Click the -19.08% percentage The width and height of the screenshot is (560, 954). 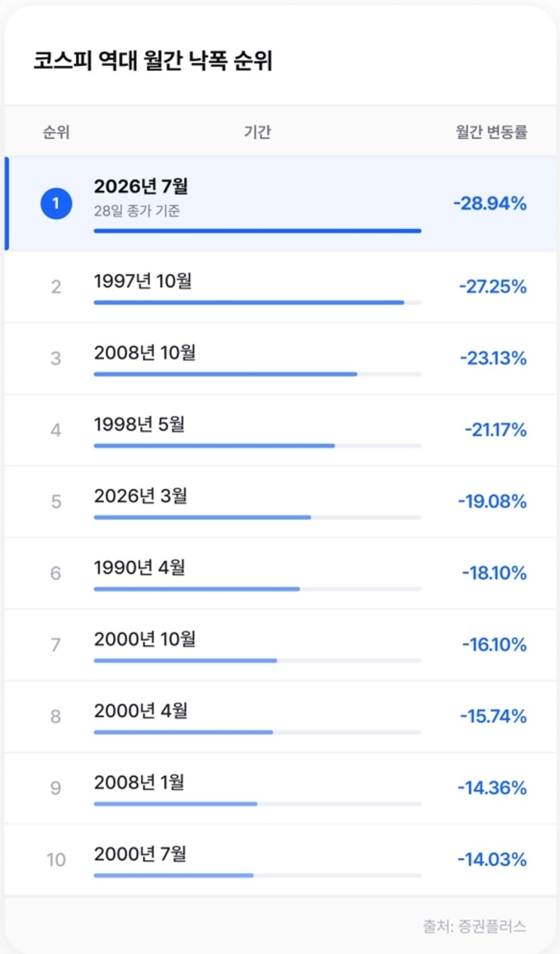click(x=492, y=501)
